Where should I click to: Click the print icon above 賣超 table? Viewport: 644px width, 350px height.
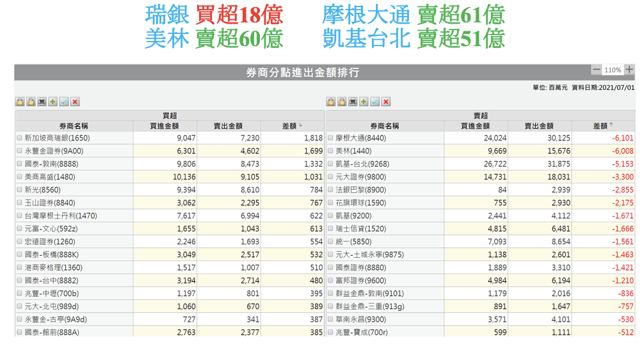point(353,102)
